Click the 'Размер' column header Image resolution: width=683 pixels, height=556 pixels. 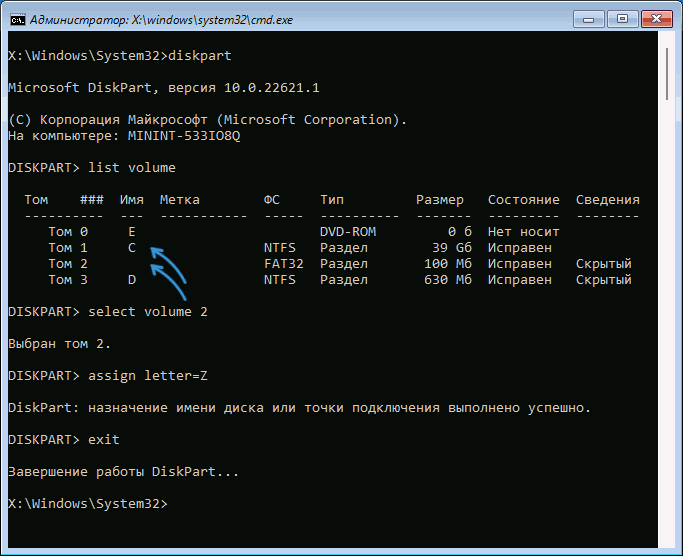pos(440,200)
